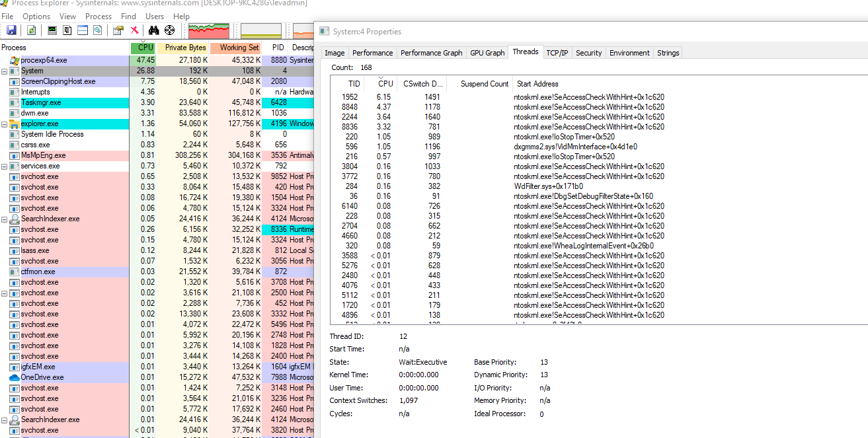868x438 pixels.
Task: Open the Options menu
Action: tap(36, 16)
